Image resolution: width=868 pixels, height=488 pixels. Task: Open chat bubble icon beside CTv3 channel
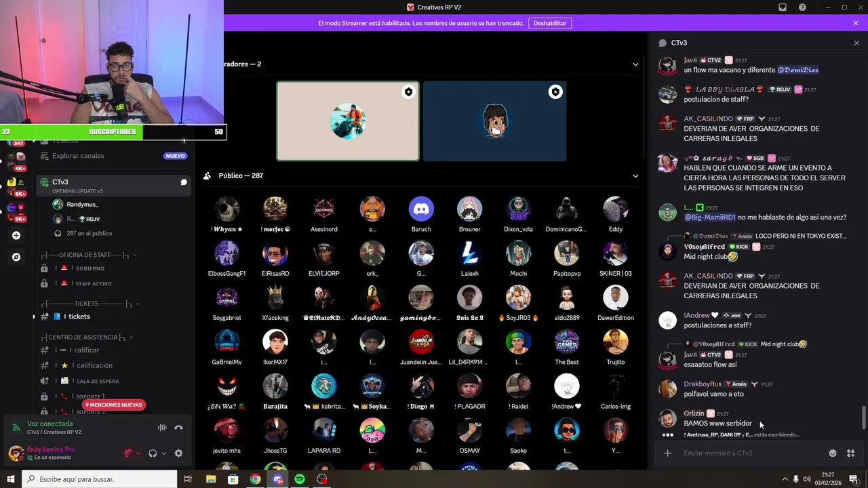click(x=184, y=182)
